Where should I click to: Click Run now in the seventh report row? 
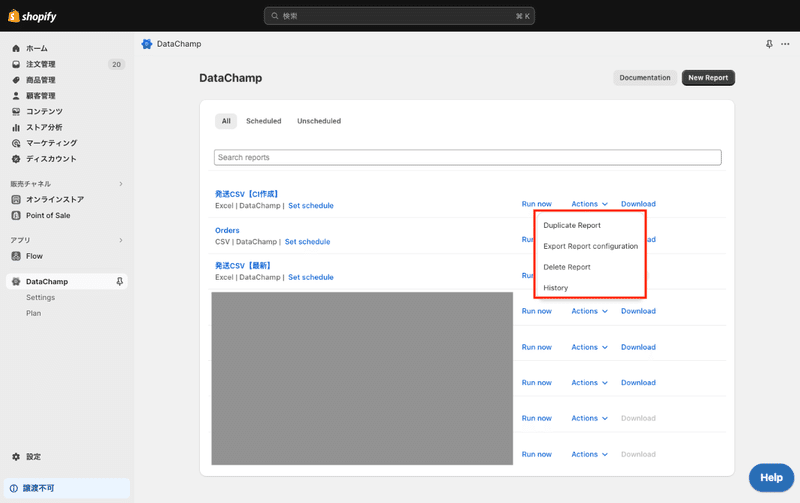click(537, 418)
